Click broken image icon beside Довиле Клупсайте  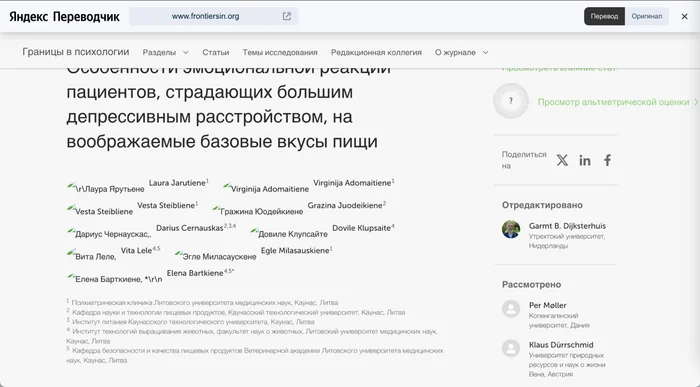click(x=254, y=231)
